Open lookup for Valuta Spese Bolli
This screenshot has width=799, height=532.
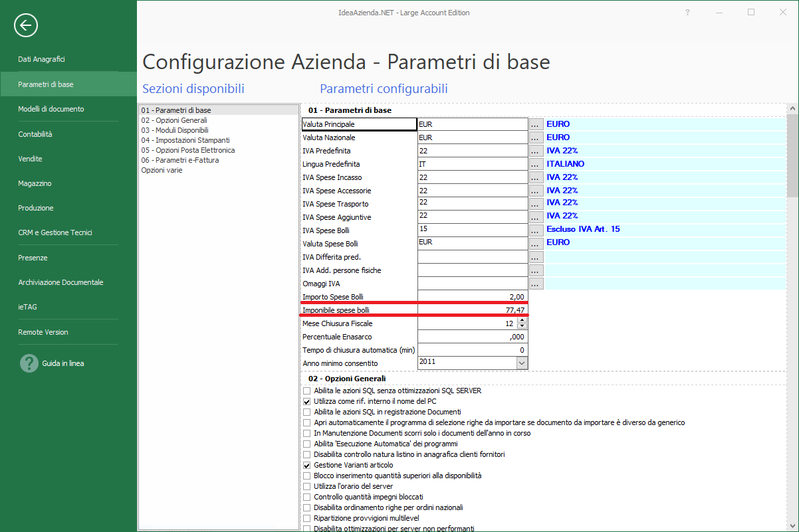point(536,244)
